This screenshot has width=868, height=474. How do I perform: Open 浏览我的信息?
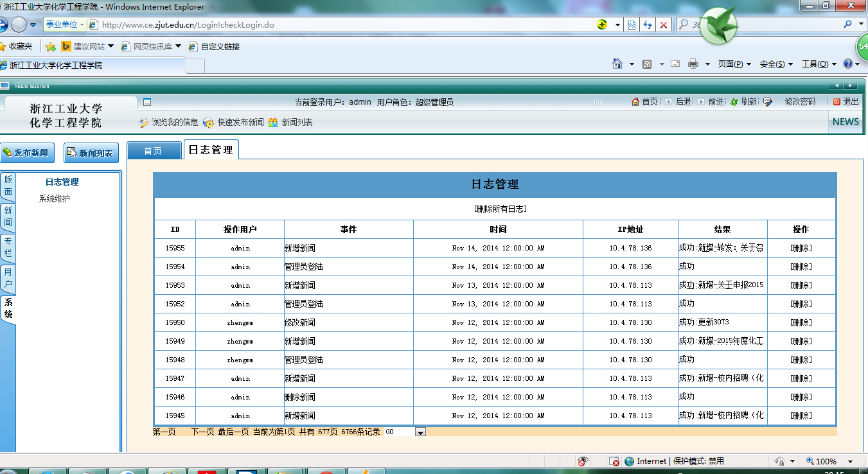coord(169,122)
